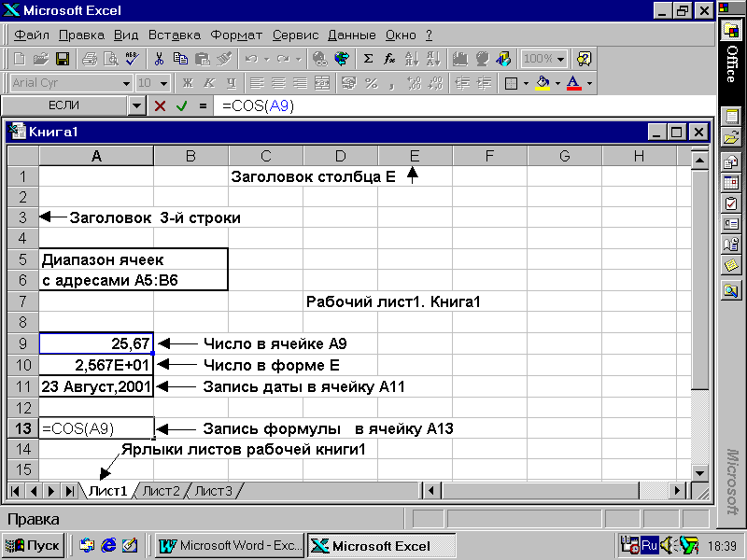Toggle italic К formatting
The image size is (747, 560).
[x=209, y=83]
